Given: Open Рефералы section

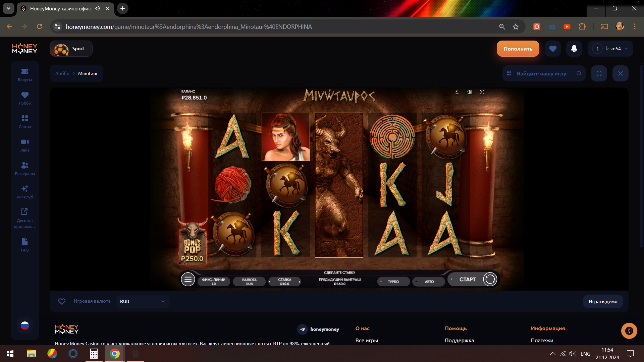Looking at the screenshot, I should (25, 169).
